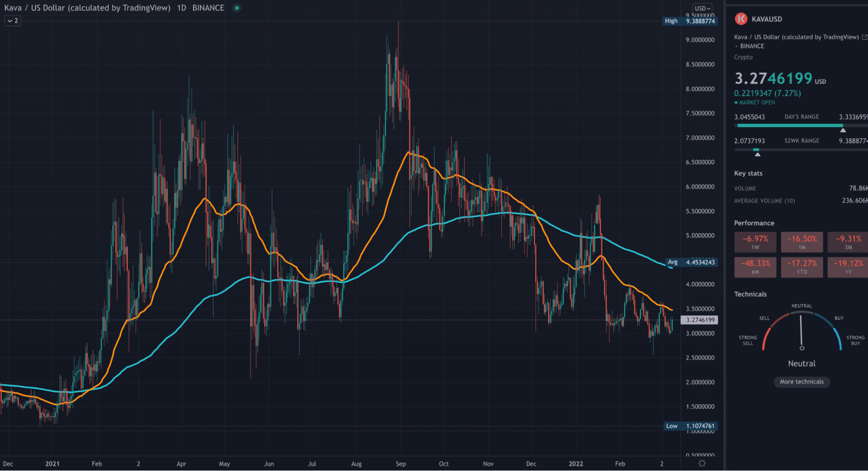The height and width of the screenshot is (471, 868).
Task: Click the KAVAUSD ticker name
Action: point(767,19)
